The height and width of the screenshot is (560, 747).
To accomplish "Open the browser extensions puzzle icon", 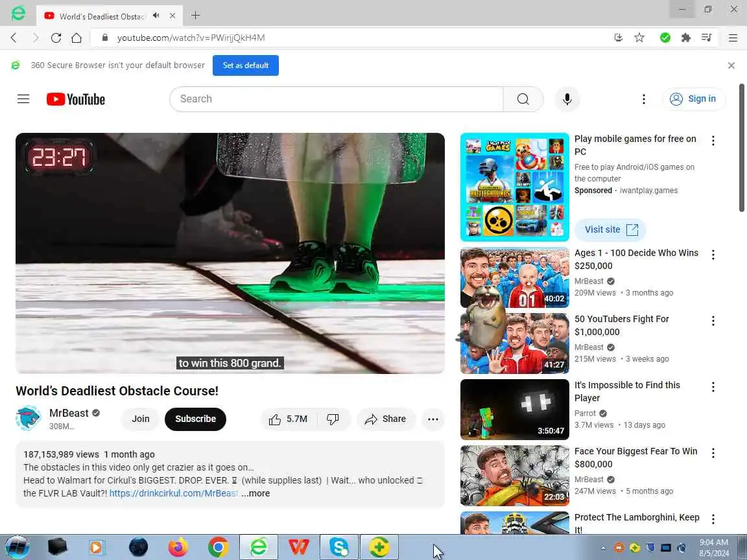I will [685, 38].
